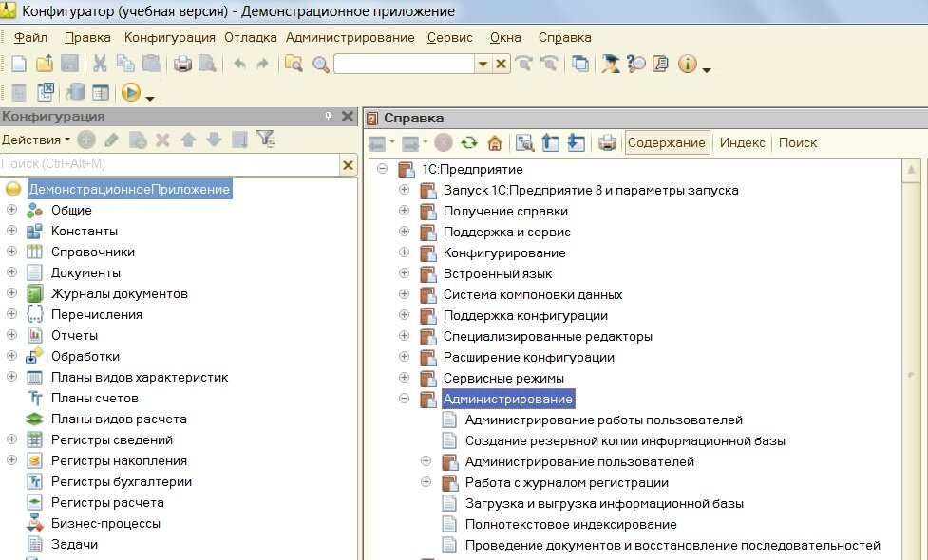Click the Open file folder icon
Viewport: 928px width, 560px height.
coord(45,64)
